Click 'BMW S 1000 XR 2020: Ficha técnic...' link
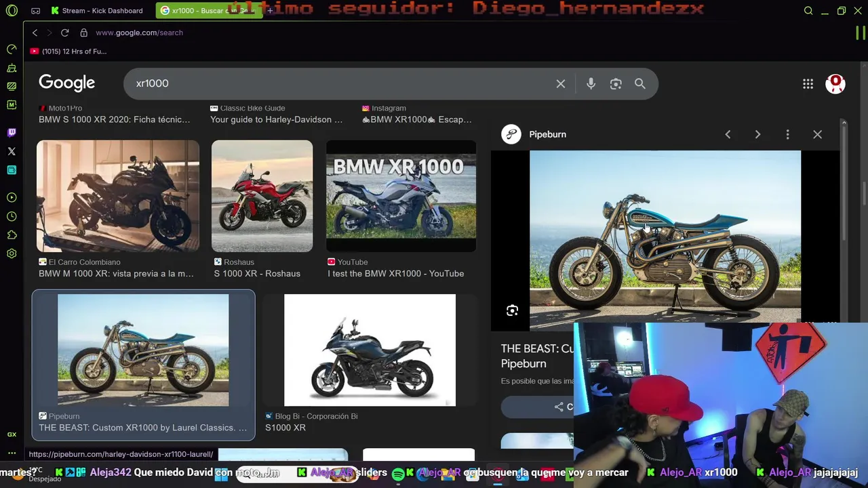The height and width of the screenshot is (488, 868). click(x=114, y=119)
